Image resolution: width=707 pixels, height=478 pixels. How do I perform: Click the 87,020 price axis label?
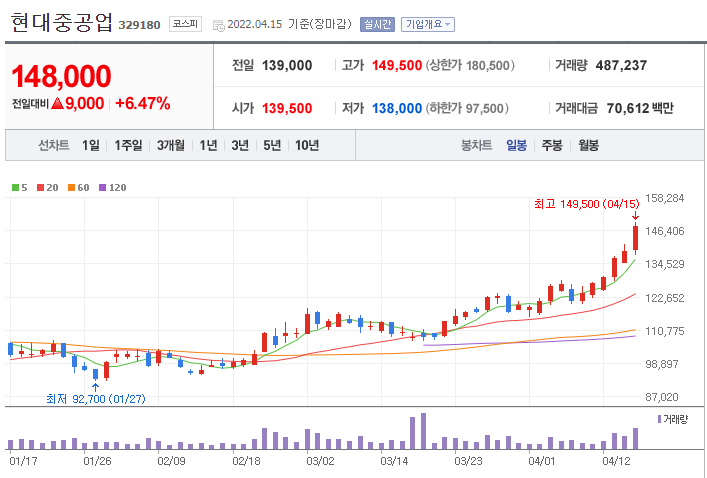pyautogui.click(x=661, y=397)
